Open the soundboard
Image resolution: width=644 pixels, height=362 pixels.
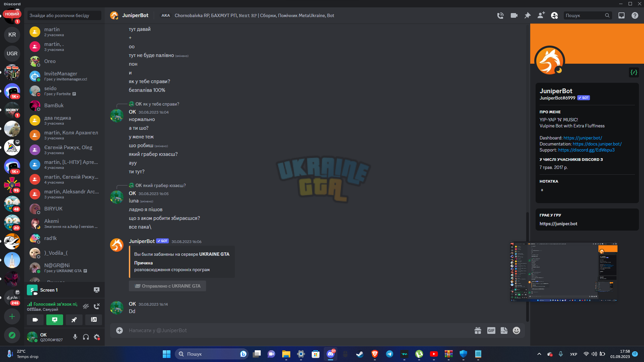pyautogui.click(x=94, y=320)
